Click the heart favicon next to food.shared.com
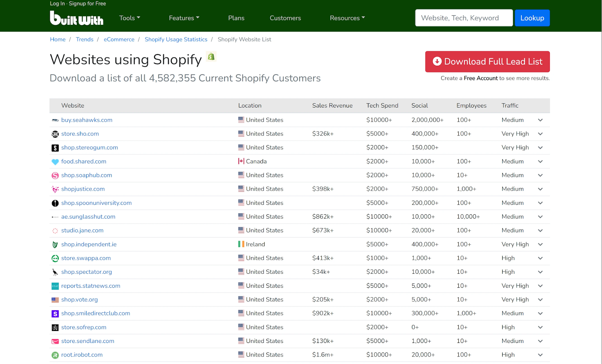 [x=55, y=161]
